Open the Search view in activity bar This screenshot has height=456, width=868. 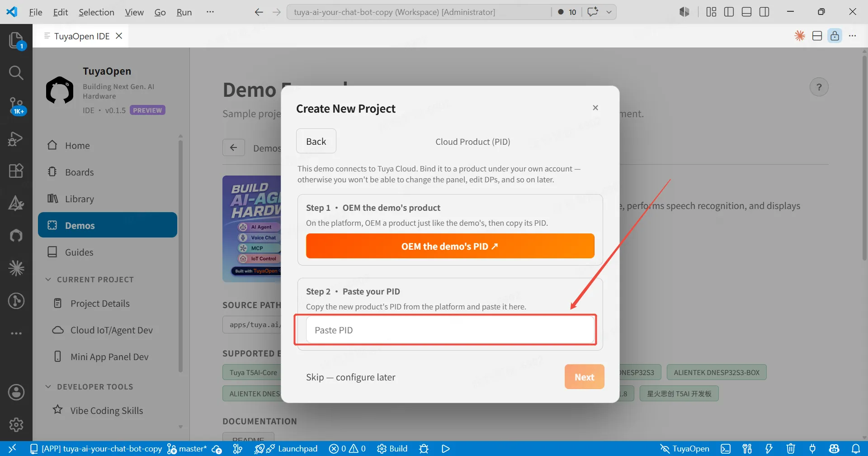click(x=16, y=72)
